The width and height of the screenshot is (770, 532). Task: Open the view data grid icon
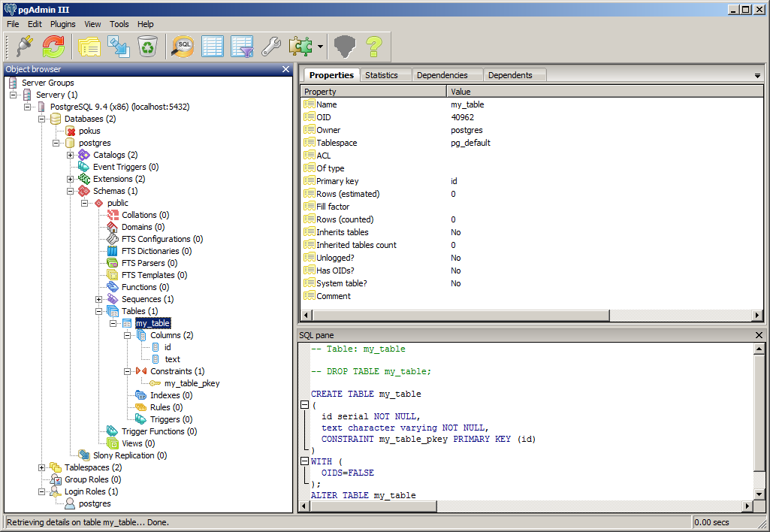[213, 47]
